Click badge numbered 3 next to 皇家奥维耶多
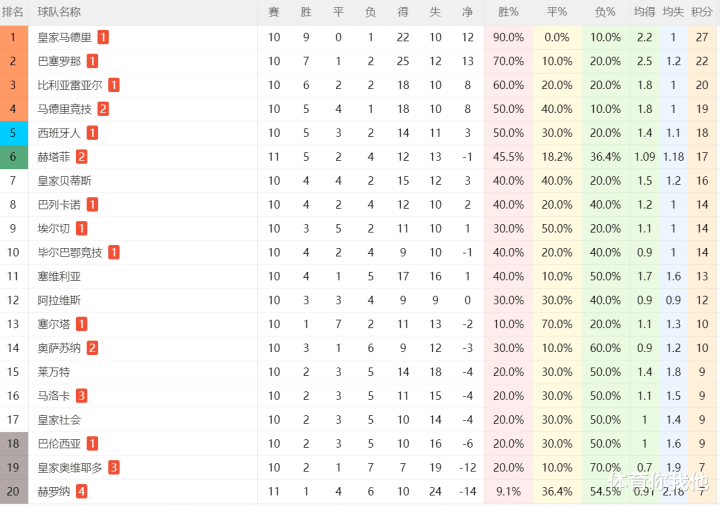 (x=114, y=467)
